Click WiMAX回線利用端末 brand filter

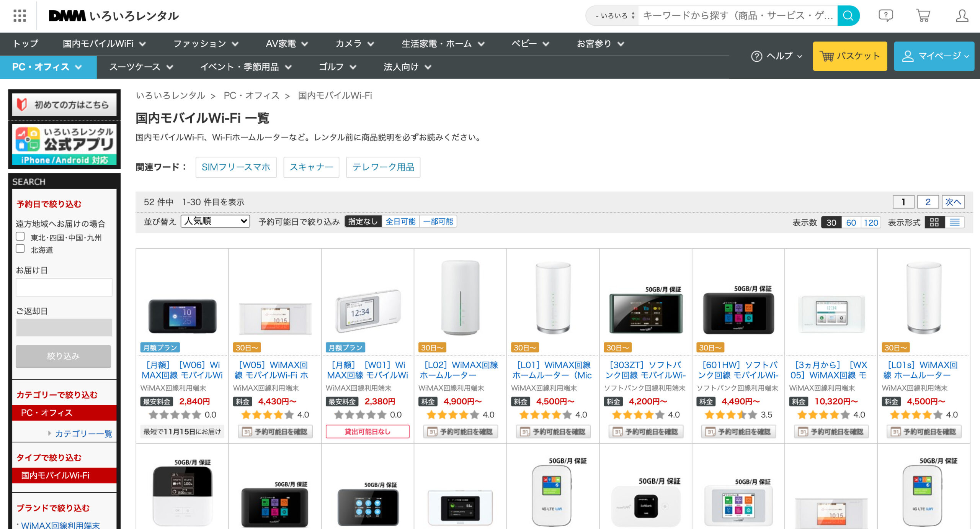(x=60, y=525)
